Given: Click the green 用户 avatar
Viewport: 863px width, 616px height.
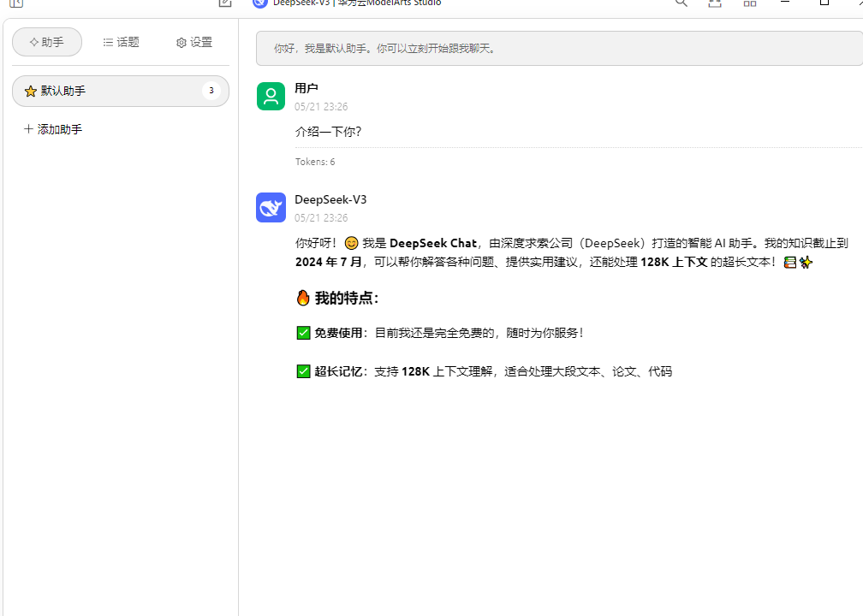Looking at the screenshot, I should pos(271,96).
